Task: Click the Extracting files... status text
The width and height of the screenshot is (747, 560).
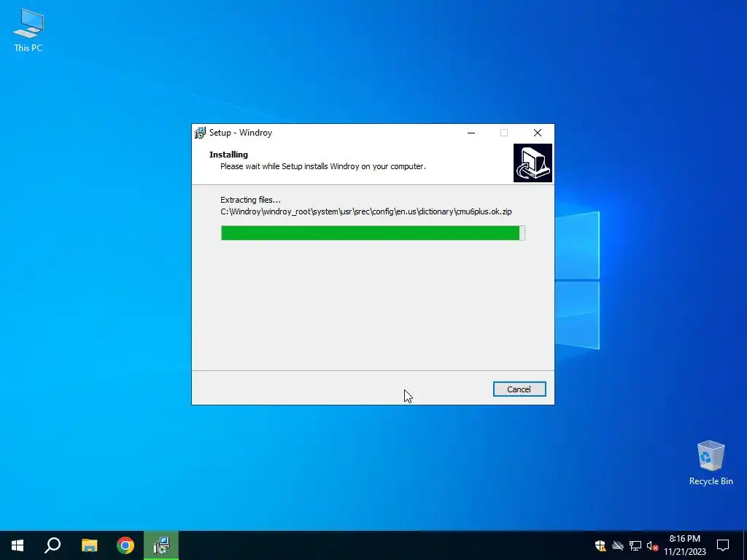Action: [x=251, y=200]
